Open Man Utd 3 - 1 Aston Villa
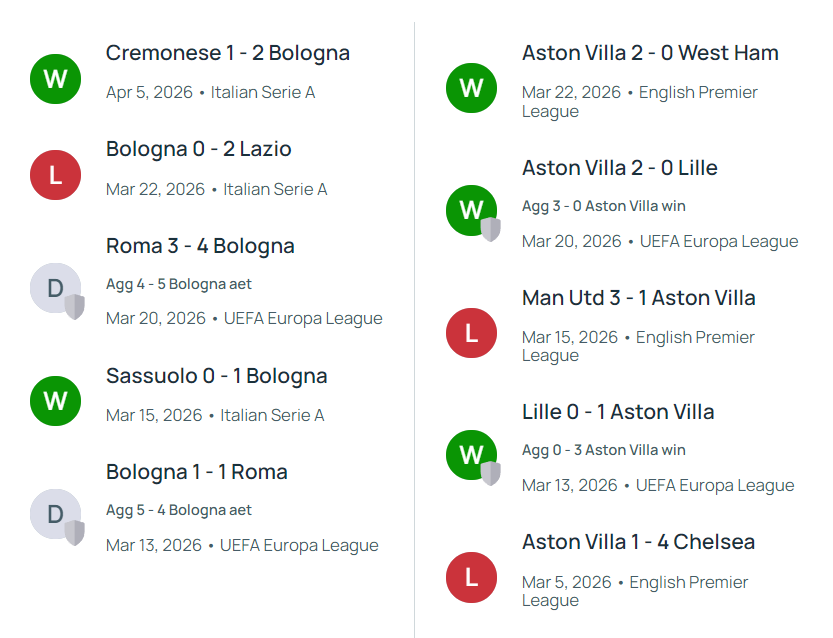833x638 pixels. pyautogui.click(x=638, y=298)
